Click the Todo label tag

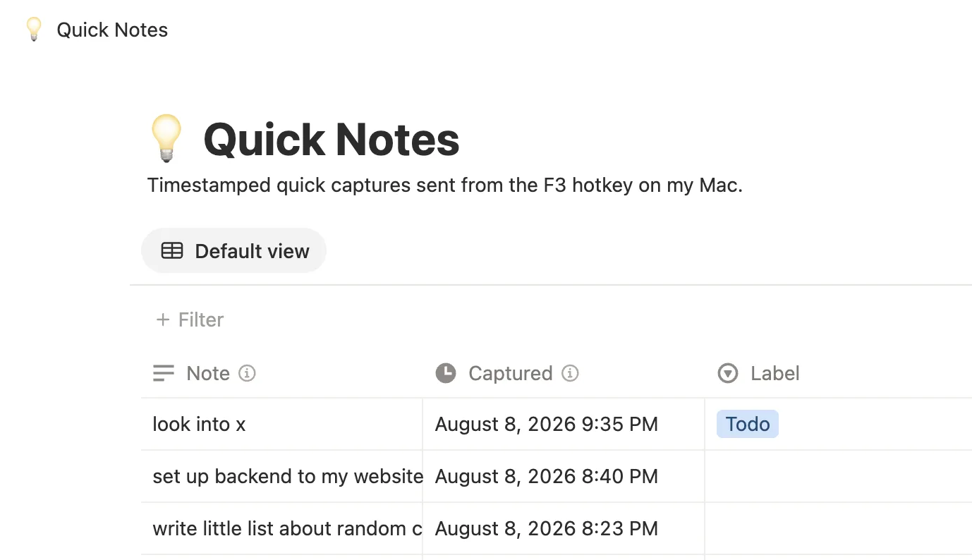(x=748, y=424)
